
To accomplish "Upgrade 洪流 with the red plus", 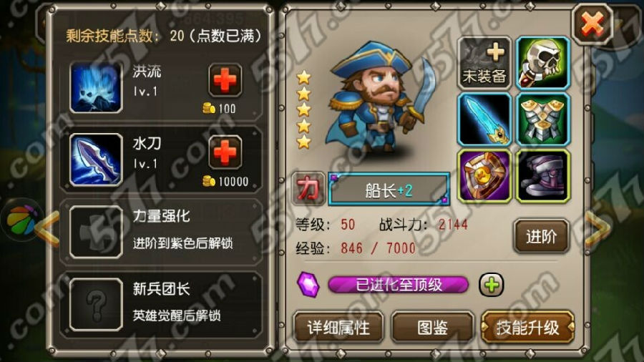I will [x=225, y=80].
